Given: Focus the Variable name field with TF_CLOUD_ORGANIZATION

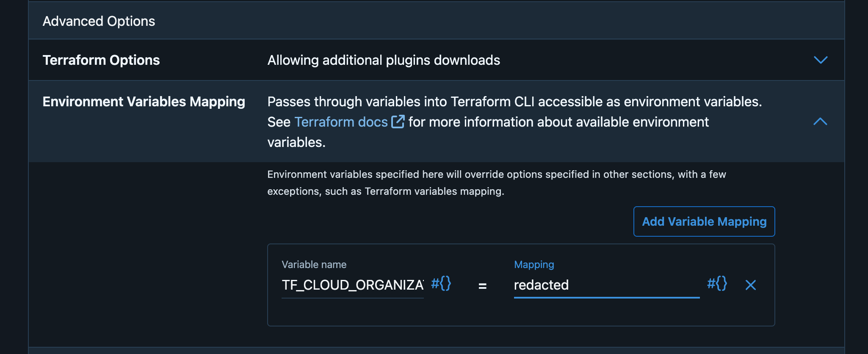Looking at the screenshot, I should click(x=352, y=285).
